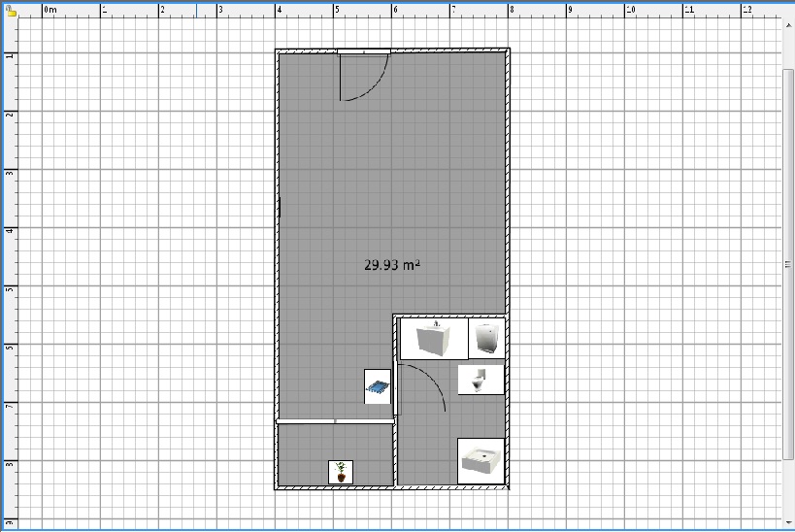This screenshot has width=795, height=532.
Task: Click the 0m mark on the horizontal ruler
Action: coord(50,10)
